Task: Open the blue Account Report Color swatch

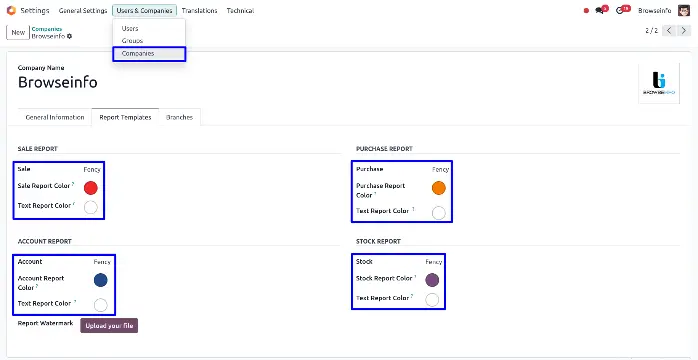Action: point(101,280)
